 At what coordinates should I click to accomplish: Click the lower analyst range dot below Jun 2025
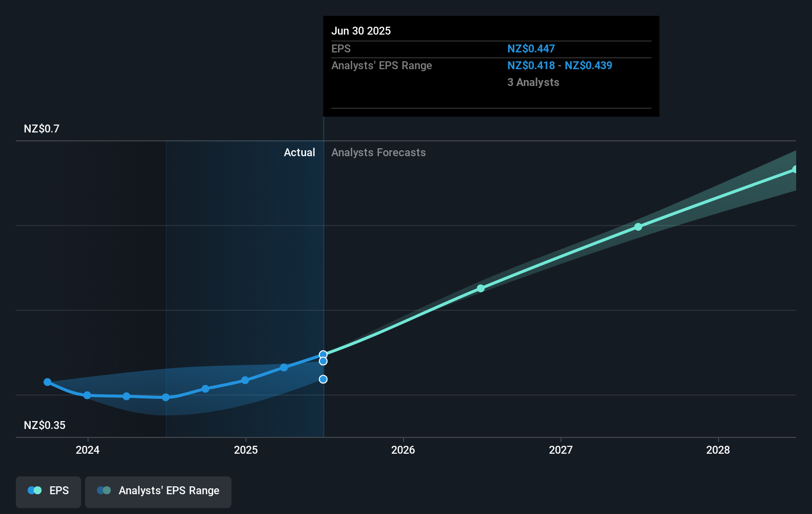pos(323,379)
